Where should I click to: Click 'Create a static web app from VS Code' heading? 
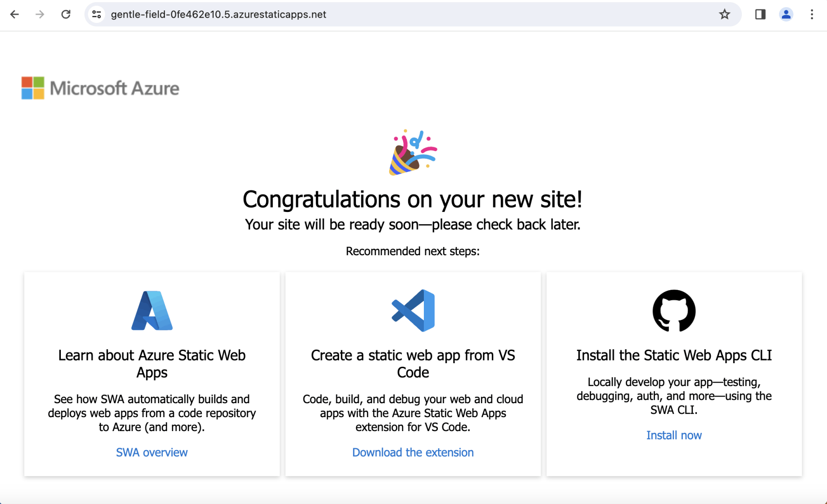pos(413,364)
